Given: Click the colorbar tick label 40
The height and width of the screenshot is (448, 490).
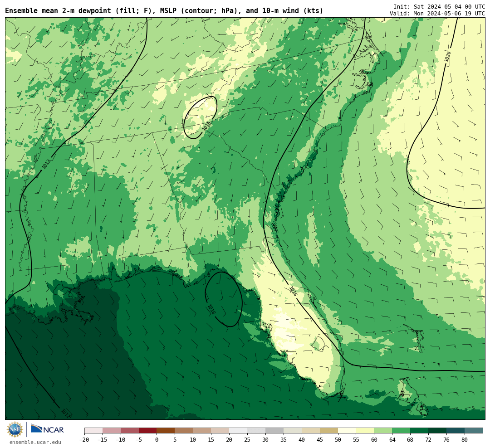Looking at the screenshot, I should tap(302, 440).
